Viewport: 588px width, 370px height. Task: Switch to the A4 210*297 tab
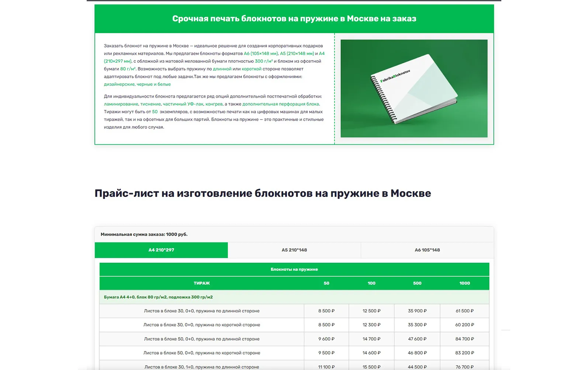tap(161, 250)
